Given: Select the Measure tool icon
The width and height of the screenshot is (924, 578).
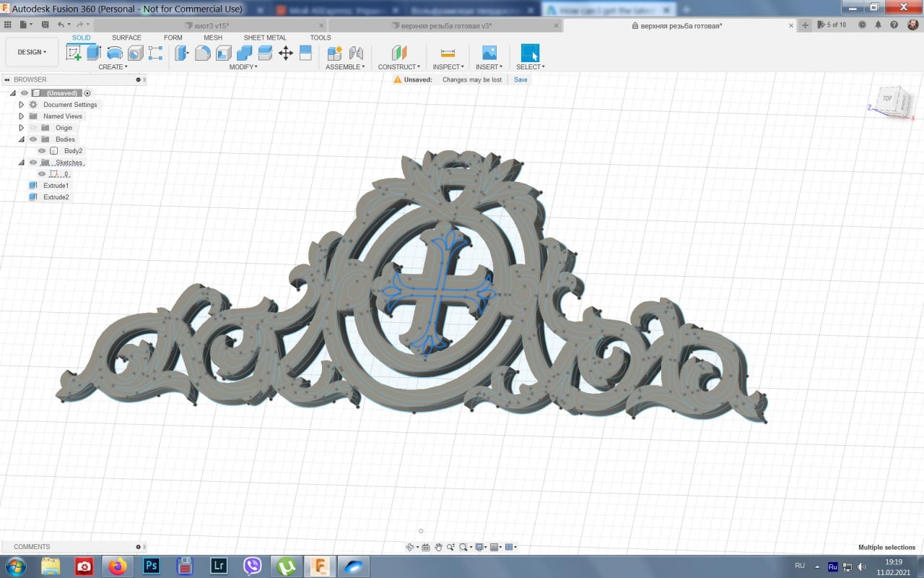Looking at the screenshot, I should tap(448, 53).
